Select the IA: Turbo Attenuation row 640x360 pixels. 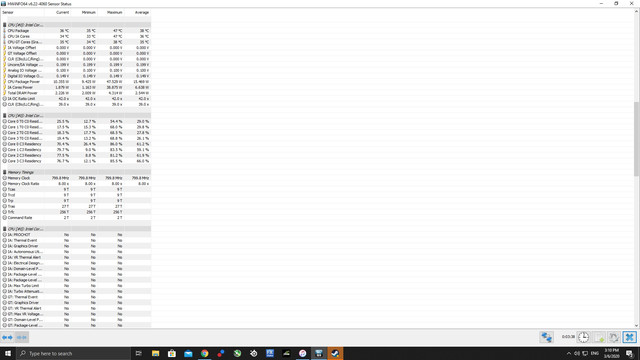point(76,291)
